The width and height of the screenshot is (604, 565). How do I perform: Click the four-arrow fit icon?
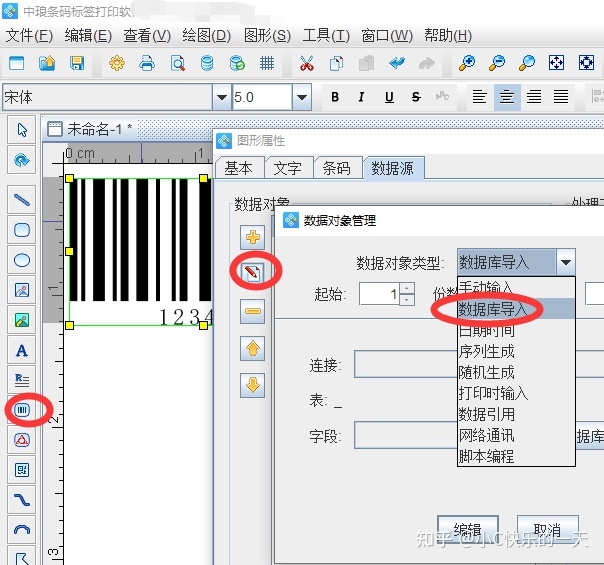tap(557, 62)
